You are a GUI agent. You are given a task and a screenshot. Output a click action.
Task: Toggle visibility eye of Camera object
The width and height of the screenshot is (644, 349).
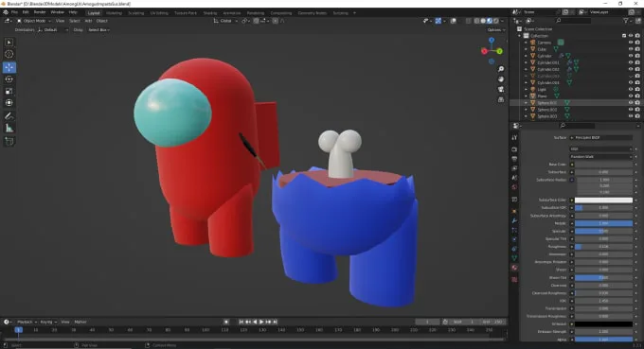coord(631,43)
